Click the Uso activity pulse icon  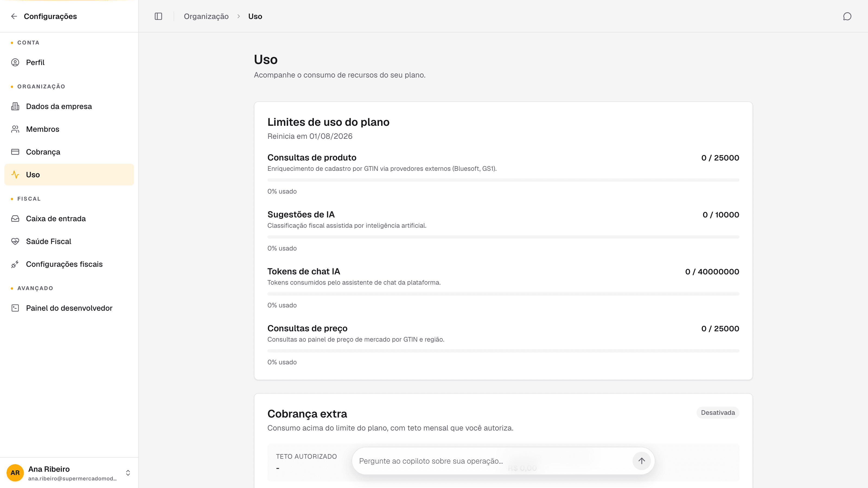coord(15,174)
